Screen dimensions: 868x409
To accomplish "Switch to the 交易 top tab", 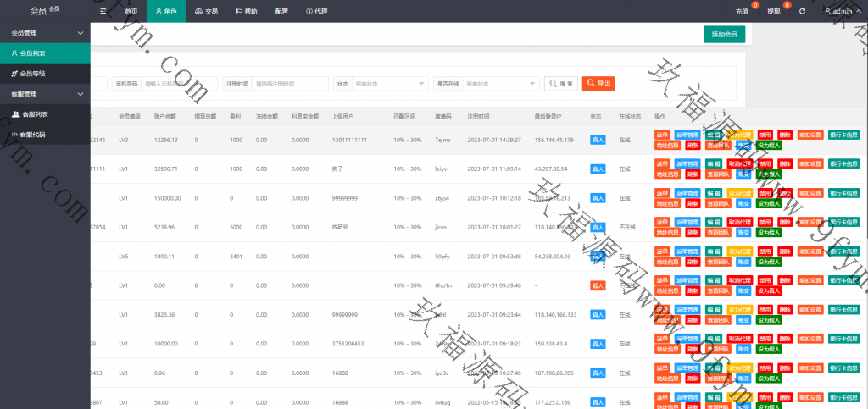I will pyautogui.click(x=205, y=12).
